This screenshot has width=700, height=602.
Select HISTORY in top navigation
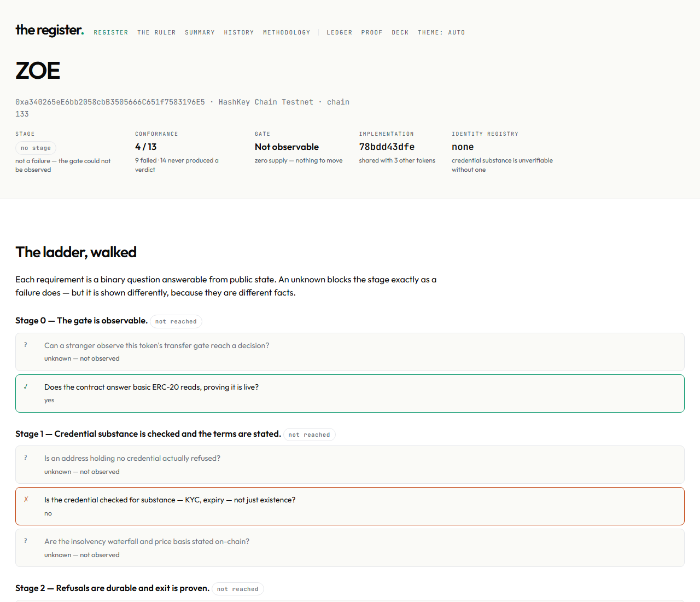point(239,33)
